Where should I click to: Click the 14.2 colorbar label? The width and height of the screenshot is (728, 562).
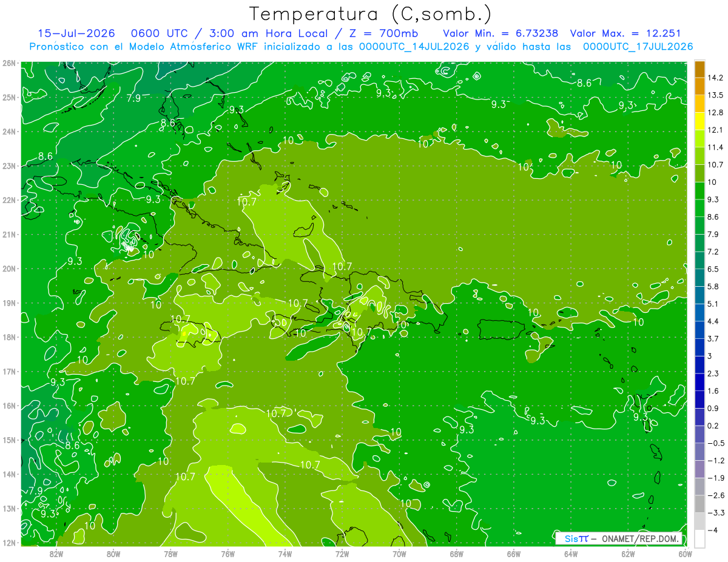click(715, 78)
